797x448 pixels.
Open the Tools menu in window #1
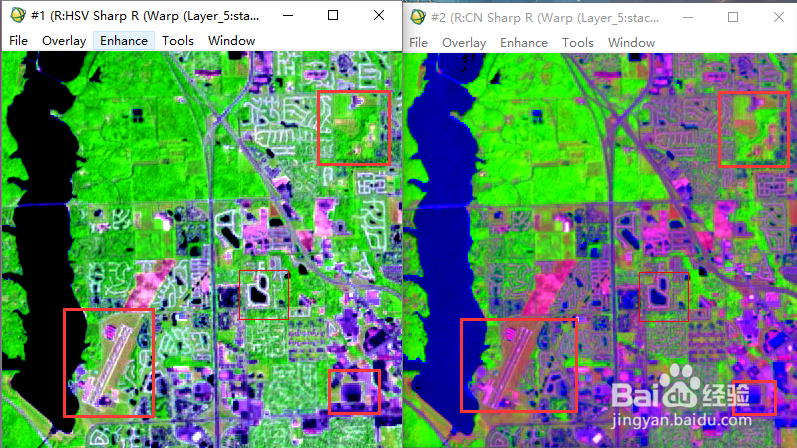(178, 41)
